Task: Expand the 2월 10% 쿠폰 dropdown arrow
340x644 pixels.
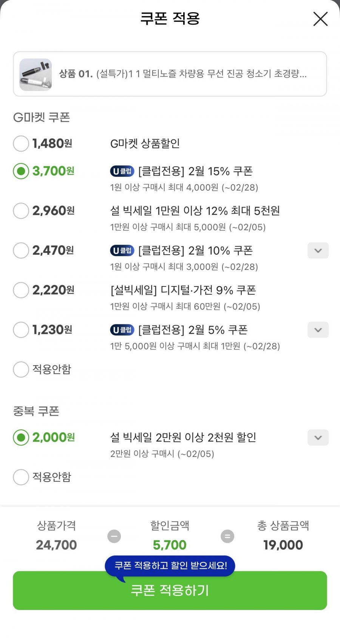Action: point(318,251)
